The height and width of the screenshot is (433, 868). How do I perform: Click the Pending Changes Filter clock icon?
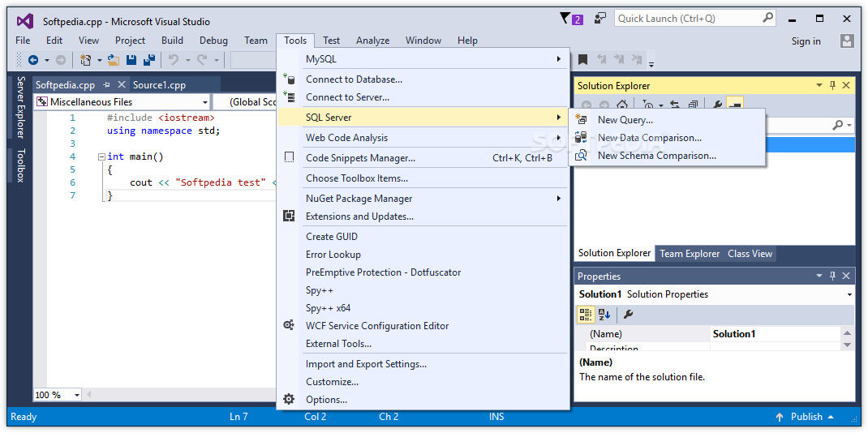click(647, 104)
